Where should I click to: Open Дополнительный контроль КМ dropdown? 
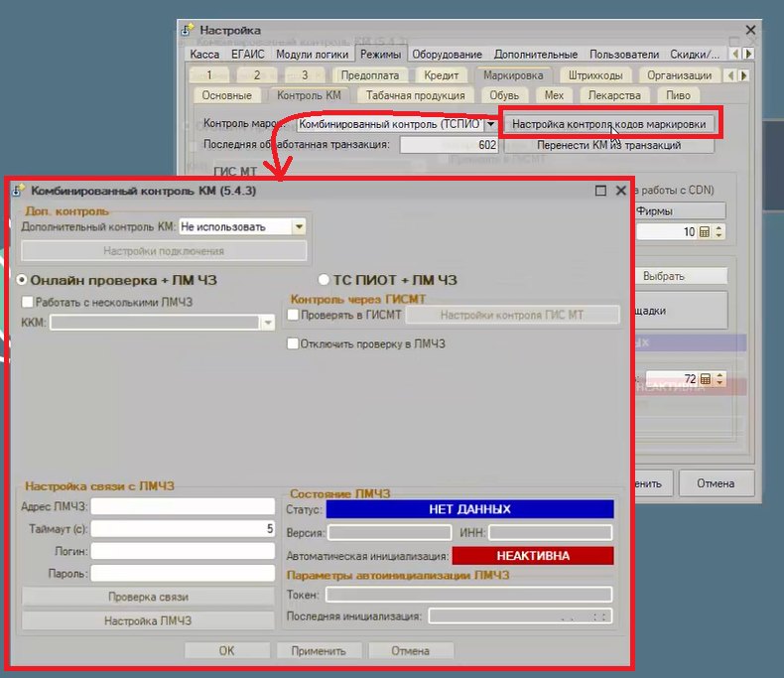click(299, 227)
